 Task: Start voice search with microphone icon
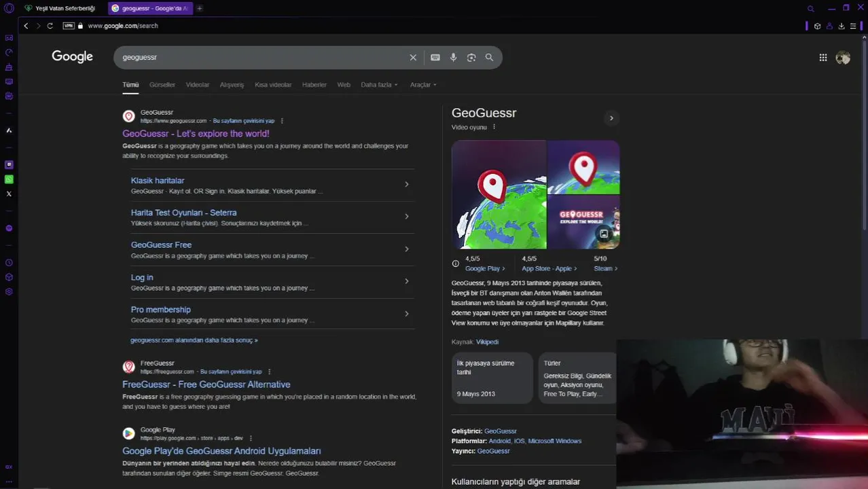pos(454,58)
